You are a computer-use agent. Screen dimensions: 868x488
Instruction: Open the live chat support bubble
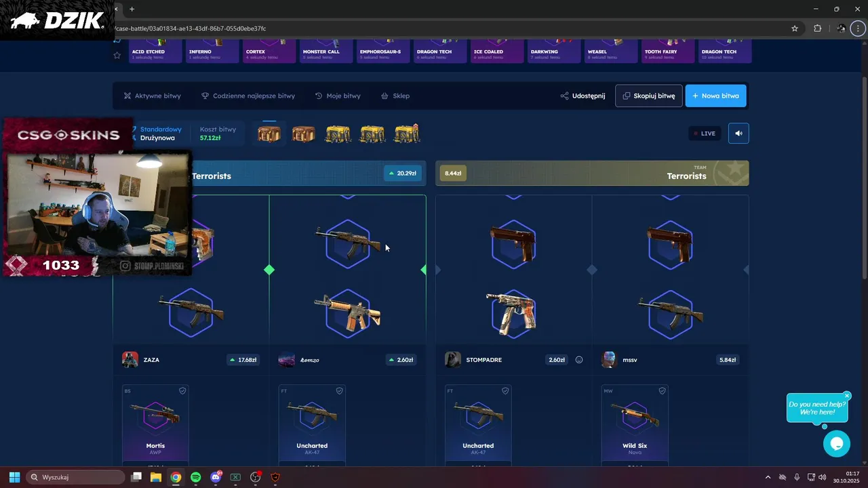point(836,444)
